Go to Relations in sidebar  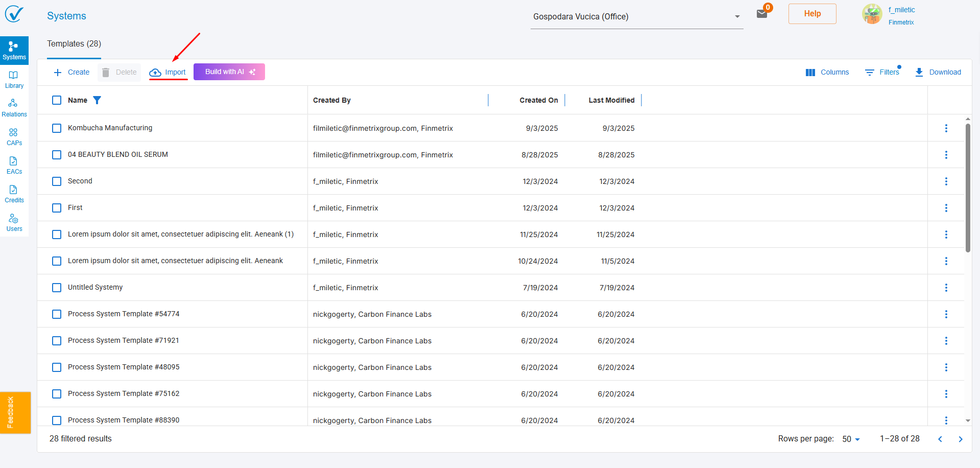[x=14, y=108]
